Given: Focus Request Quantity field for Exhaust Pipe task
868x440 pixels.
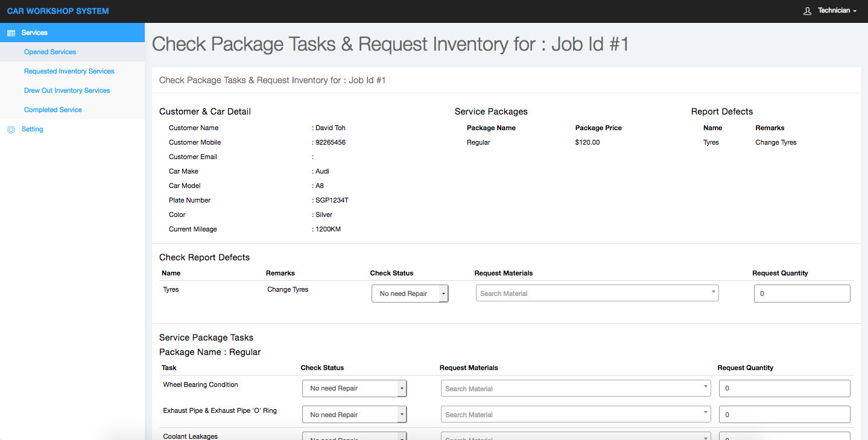Looking at the screenshot, I should click(784, 415).
